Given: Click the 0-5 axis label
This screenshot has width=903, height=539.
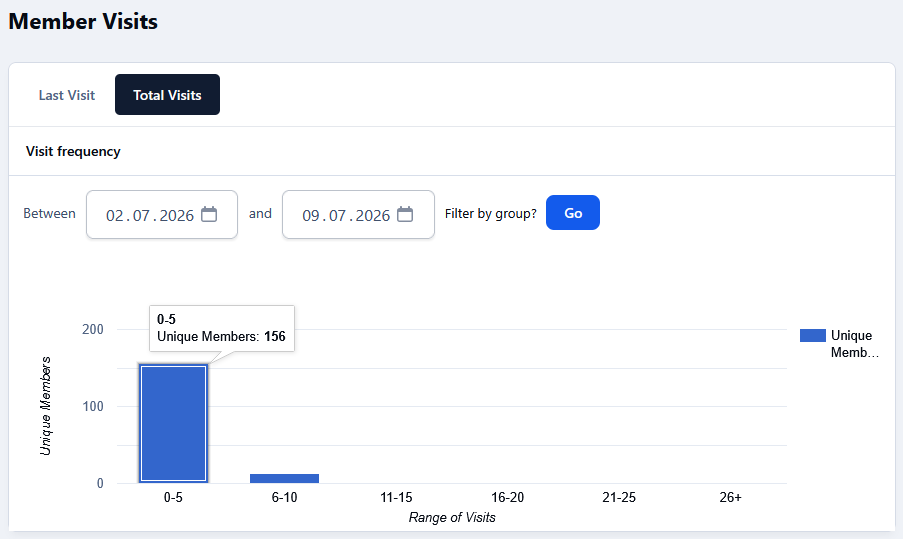Looking at the screenshot, I should [173, 497].
